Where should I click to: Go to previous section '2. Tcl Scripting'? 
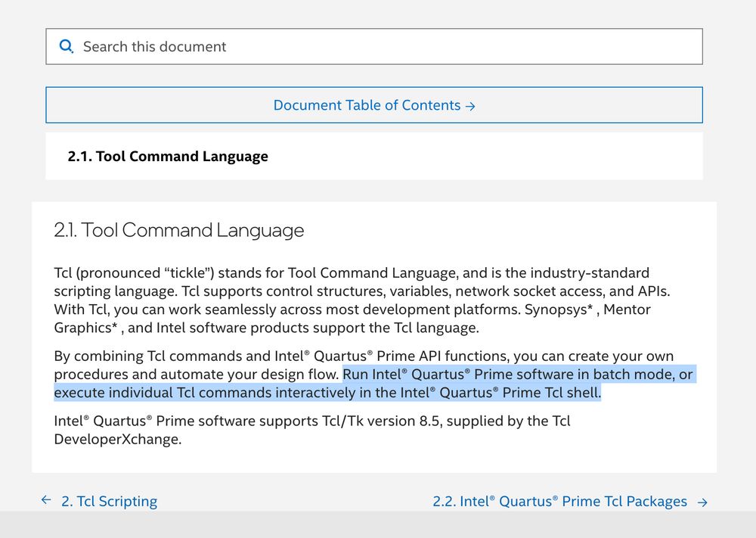[x=109, y=502]
